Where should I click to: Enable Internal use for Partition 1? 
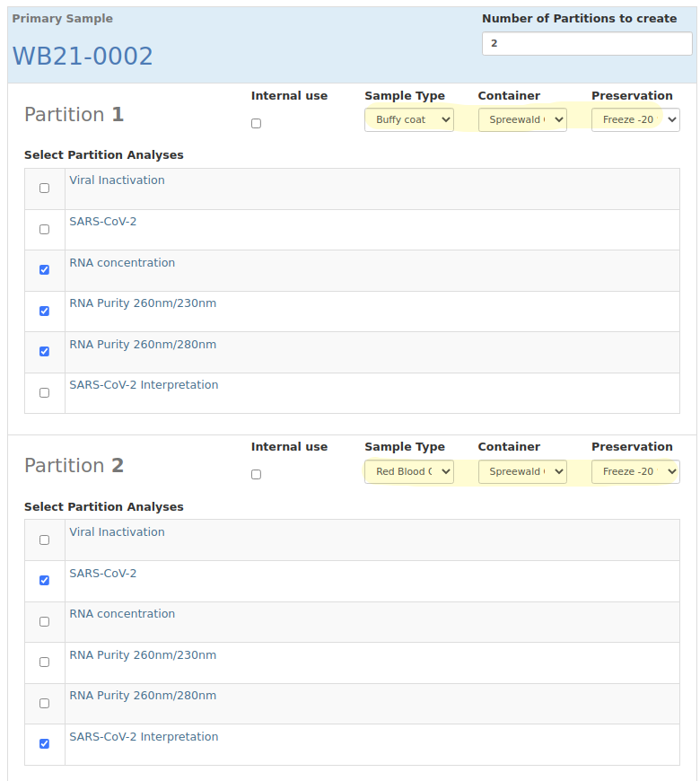click(256, 124)
